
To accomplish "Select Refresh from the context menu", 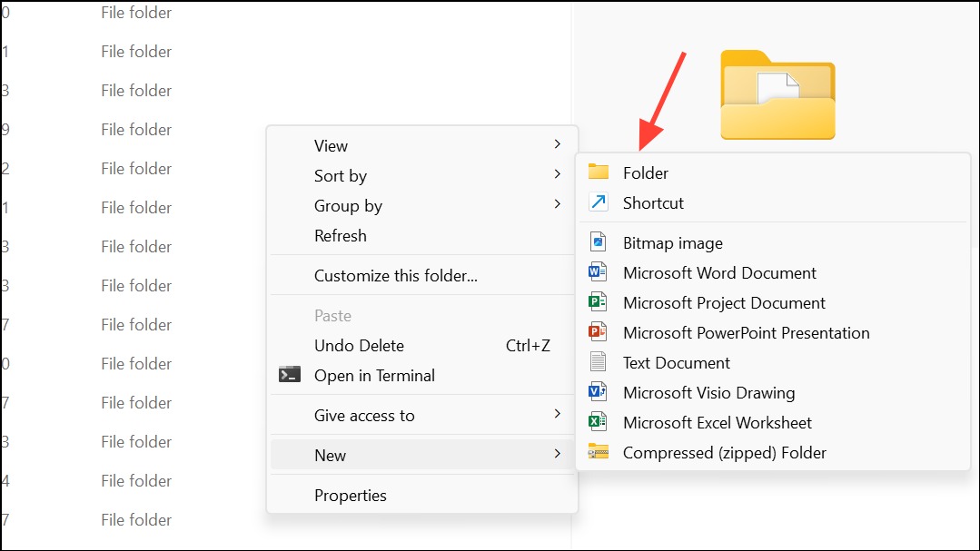I will click(341, 236).
